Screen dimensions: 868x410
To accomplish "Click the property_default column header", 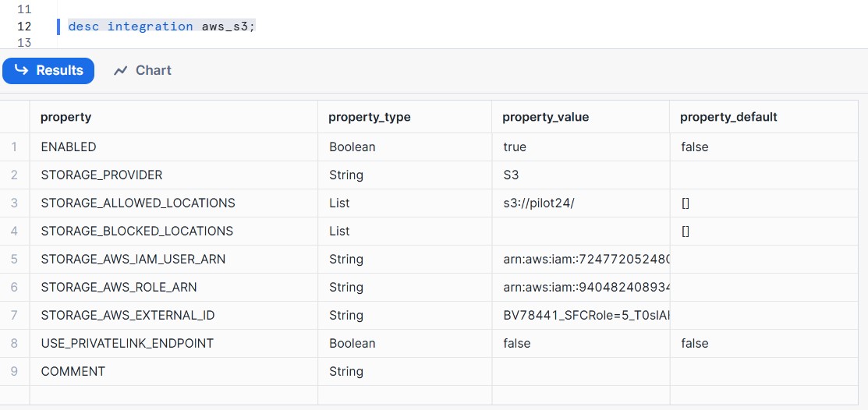I will [x=728, y=117].
